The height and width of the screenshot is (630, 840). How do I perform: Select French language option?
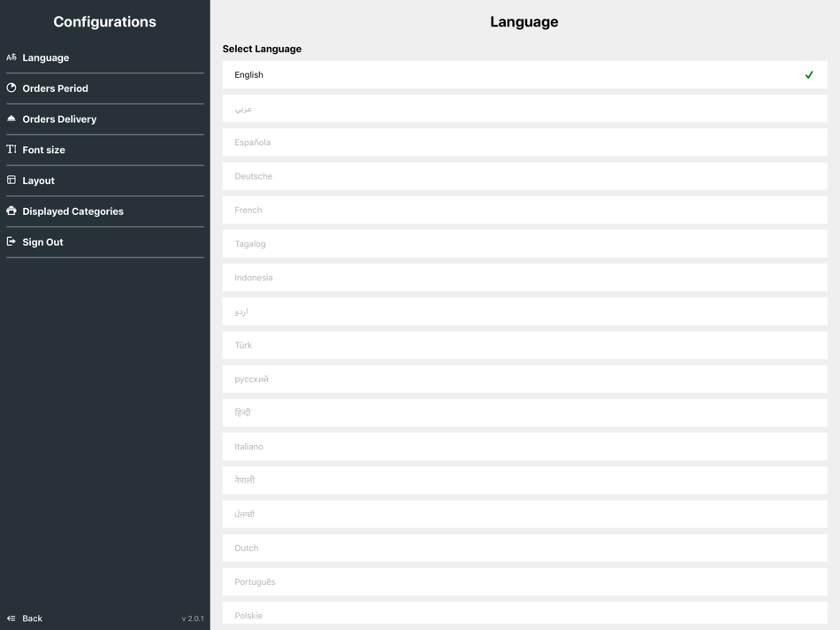coord(524,210)
